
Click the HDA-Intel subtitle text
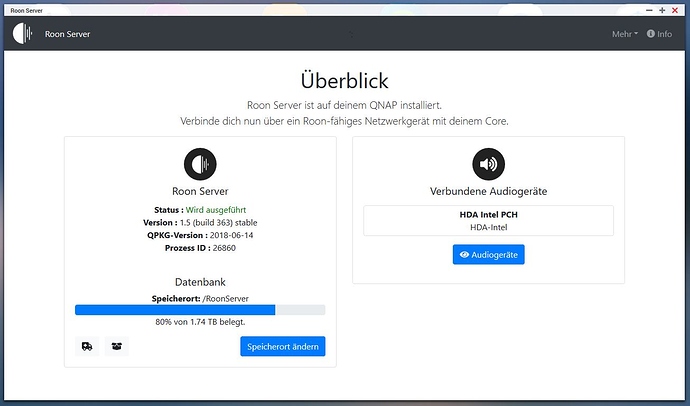click(x=488, y=227)
